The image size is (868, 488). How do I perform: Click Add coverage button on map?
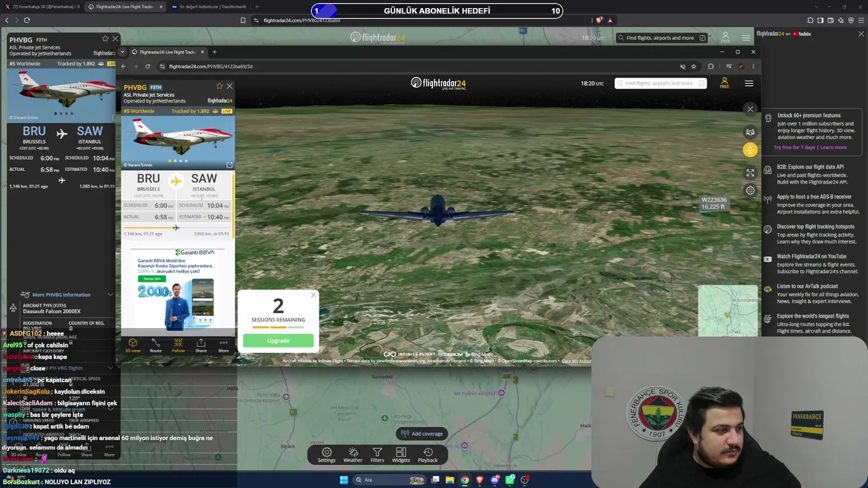[x=422, y=434]
